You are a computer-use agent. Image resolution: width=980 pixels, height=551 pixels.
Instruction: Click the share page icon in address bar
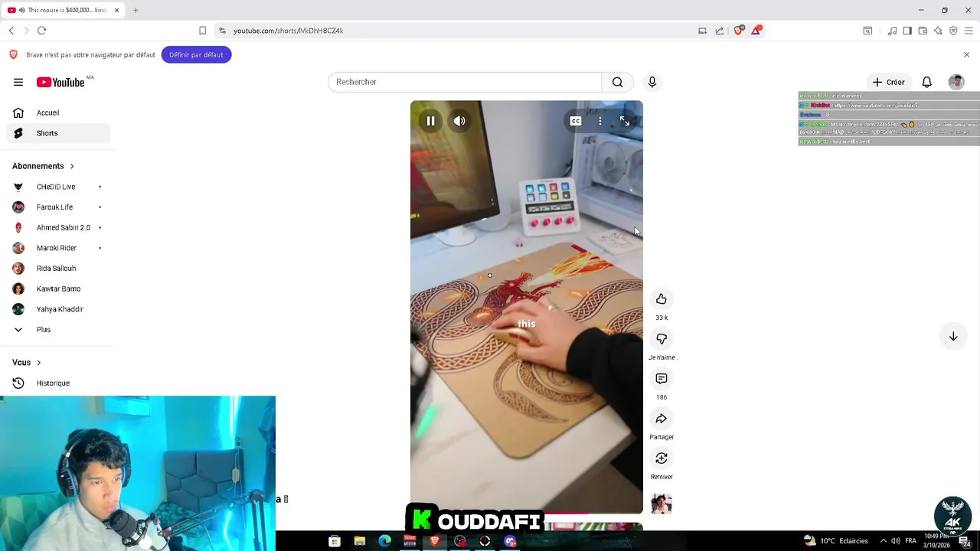(720, 31)
